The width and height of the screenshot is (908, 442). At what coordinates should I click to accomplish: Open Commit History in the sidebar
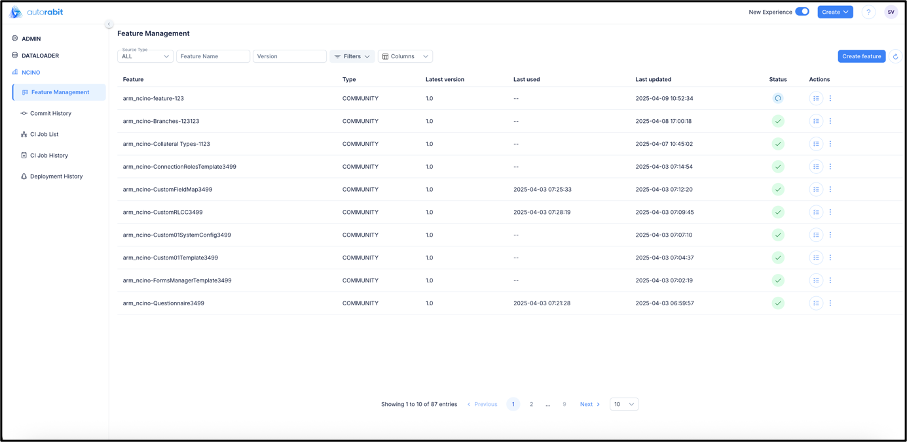coord(50,113)
